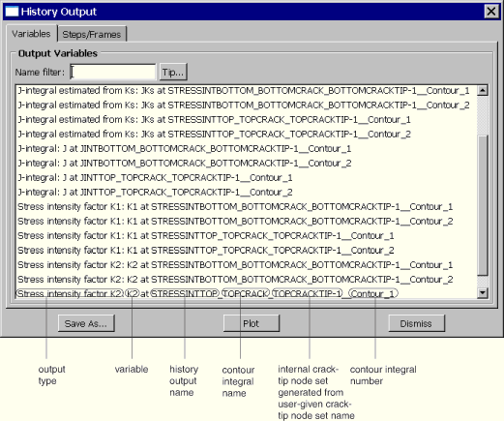Close the History Output dialog
The height and width of the screenshot is (421, 504).
[491, 12]
